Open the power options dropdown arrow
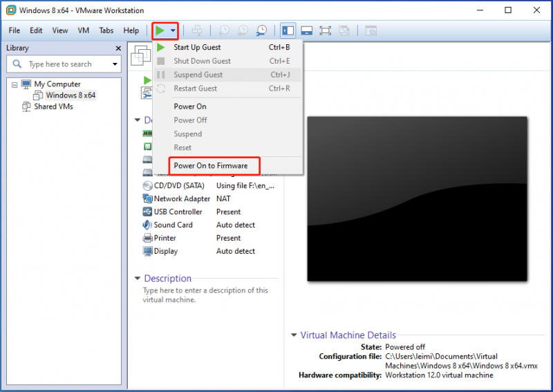Viewport: 553px width, 392px height. click(x=173, y=30)
